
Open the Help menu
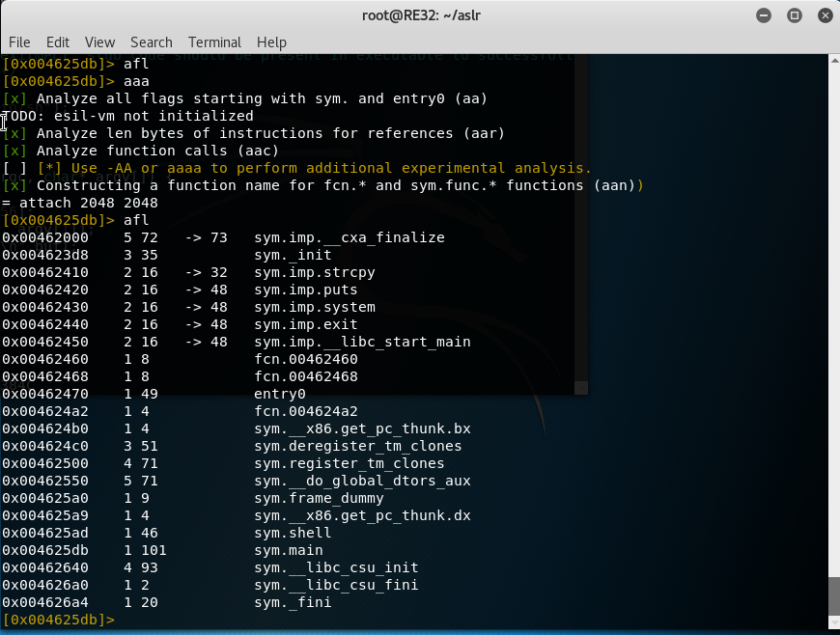271,42
